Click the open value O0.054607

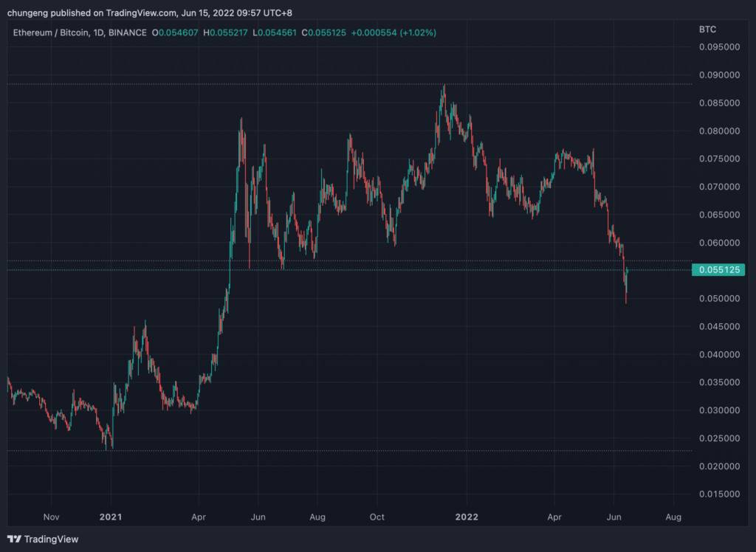[175, 32]
